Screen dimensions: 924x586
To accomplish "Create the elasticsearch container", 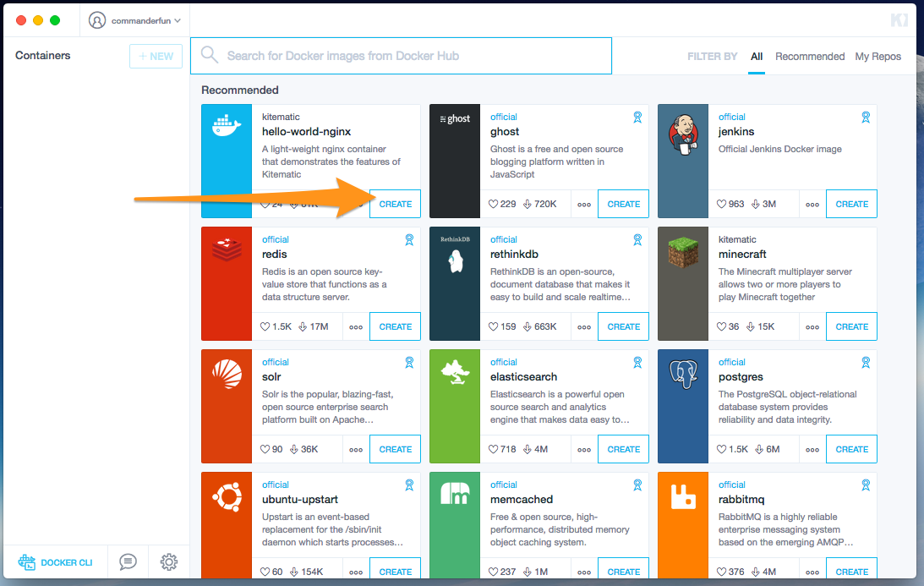I will tap(623, 449).
